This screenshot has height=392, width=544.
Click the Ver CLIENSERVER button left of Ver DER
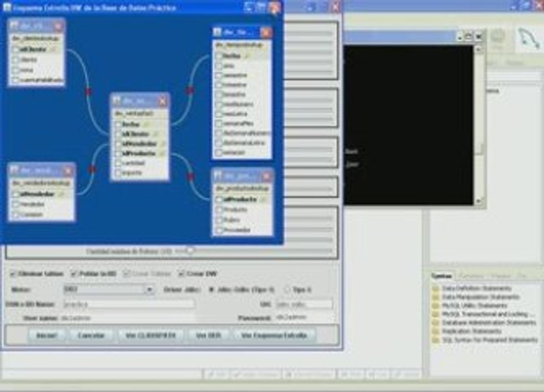(x=151, y=335)
